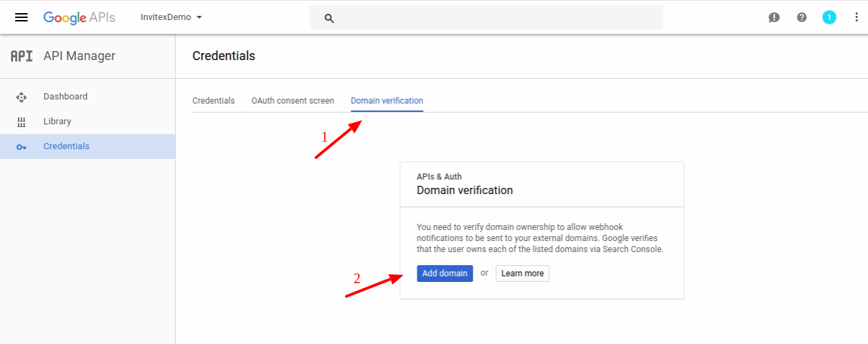
Task: Click the magnifier search icon
Action: (x=329, y=18)
